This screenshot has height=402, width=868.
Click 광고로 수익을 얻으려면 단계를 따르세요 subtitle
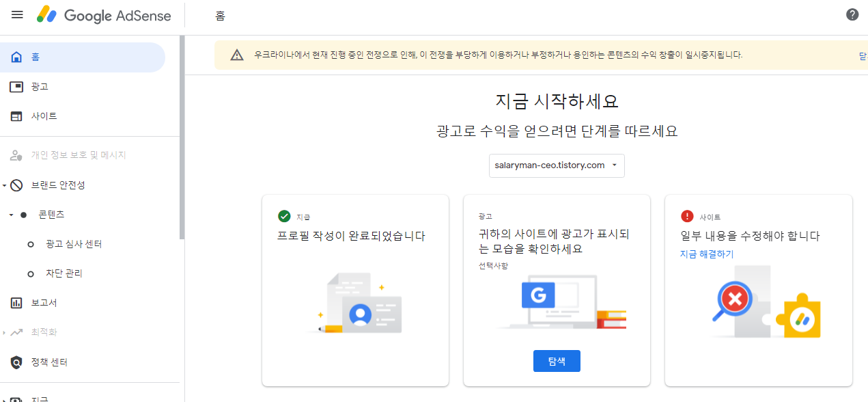[x=557, y=131]
